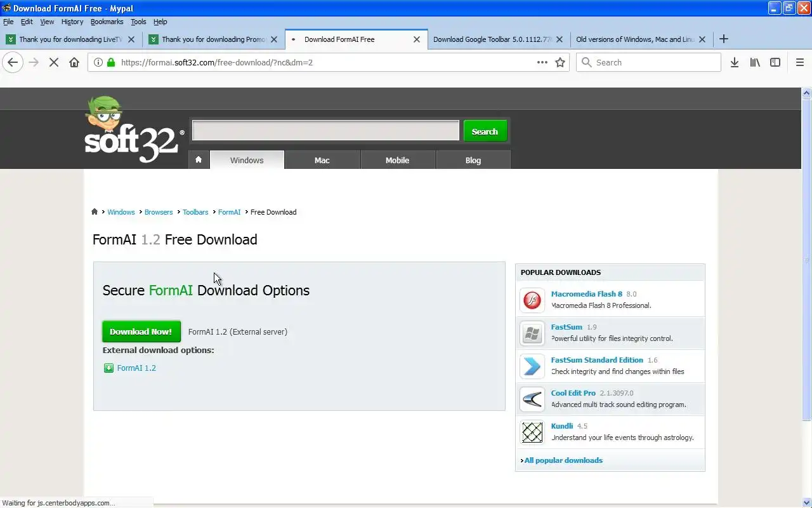The width and height of the screenshot is (812, 508).
Task: Open Cool Edit Pro link
Action: pos(573,393)
